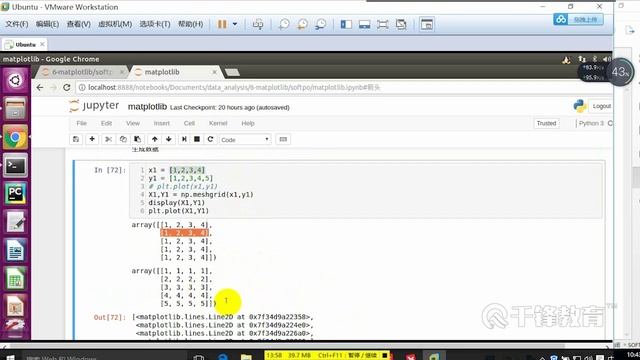Save notebook with the floppy disk icon
The height and width of the screenshot is (360, 640).
76,139
